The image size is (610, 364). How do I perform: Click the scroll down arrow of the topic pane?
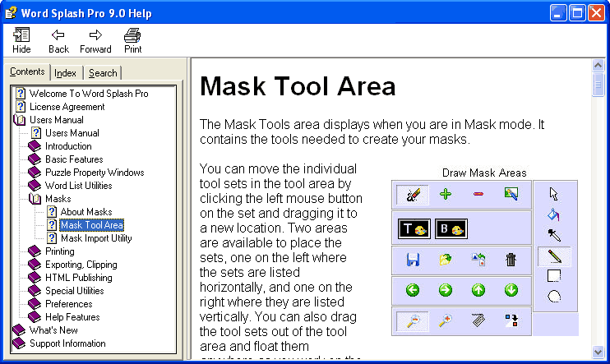[x=598, y=352]
